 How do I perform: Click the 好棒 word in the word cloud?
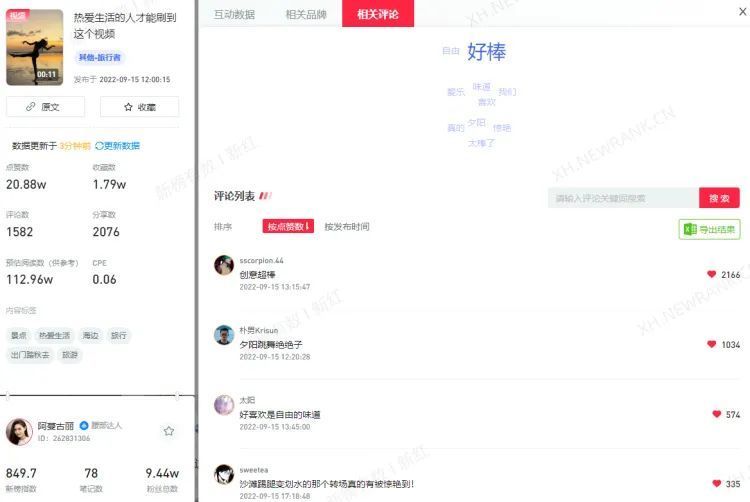pyautogui.click(x=486, y=52)
